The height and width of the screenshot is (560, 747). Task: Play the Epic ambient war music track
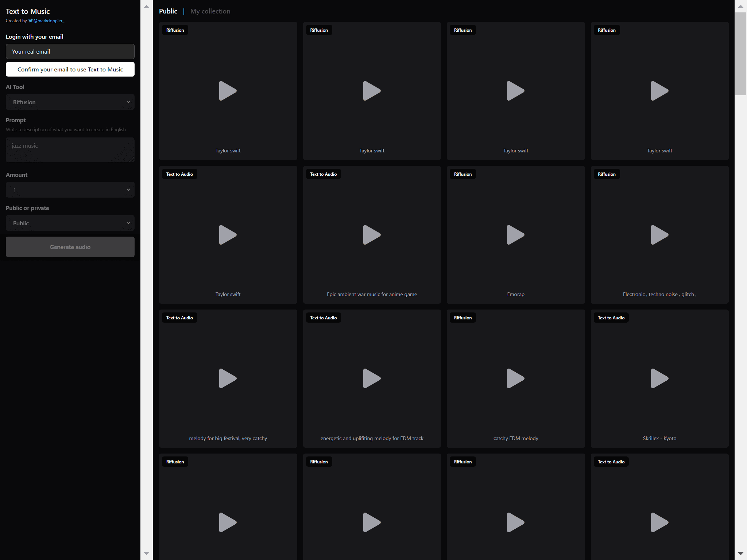(x=372, y=235)
